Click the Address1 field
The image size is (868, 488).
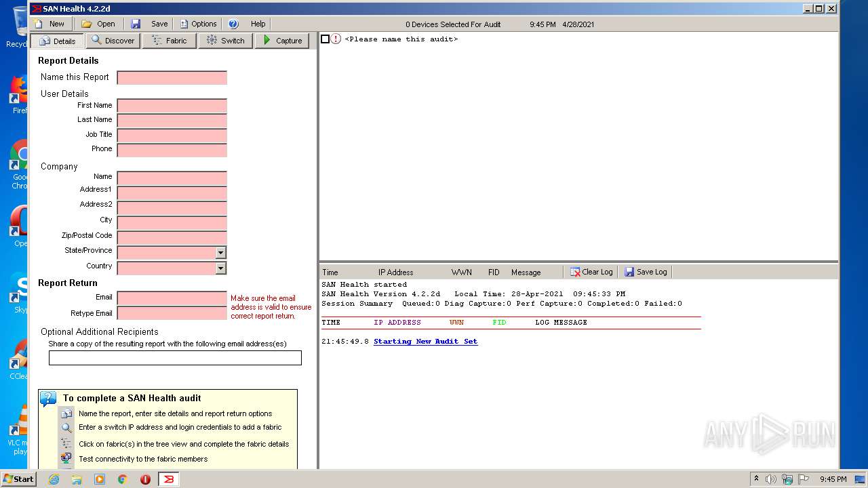[x=172, y=193]
